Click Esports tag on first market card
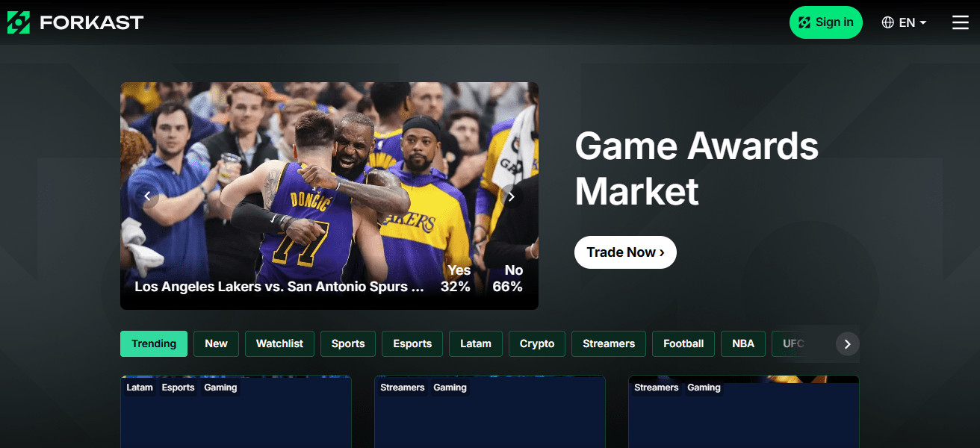Viewport: 980px width, 448px height. [x=179, y=388]
